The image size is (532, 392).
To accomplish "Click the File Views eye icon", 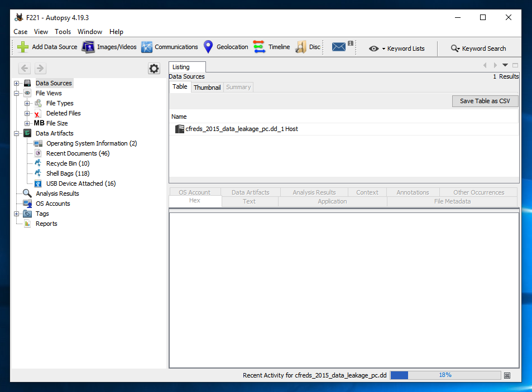I will point(27,93).
